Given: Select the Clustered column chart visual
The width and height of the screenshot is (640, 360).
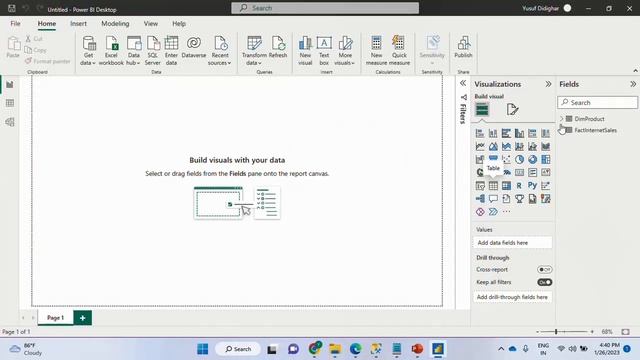Looking at the screenshot, I should (519, 133).
